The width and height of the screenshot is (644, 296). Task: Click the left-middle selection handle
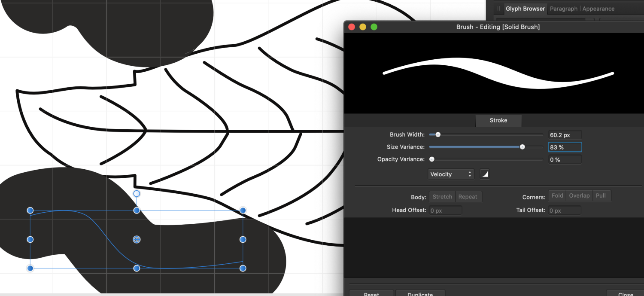pos(30,239)
